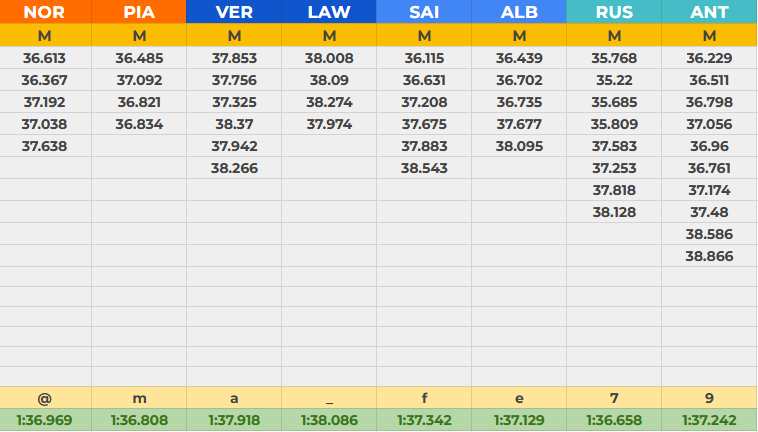Click the @ symbol cell under NOR

point(45,398)
